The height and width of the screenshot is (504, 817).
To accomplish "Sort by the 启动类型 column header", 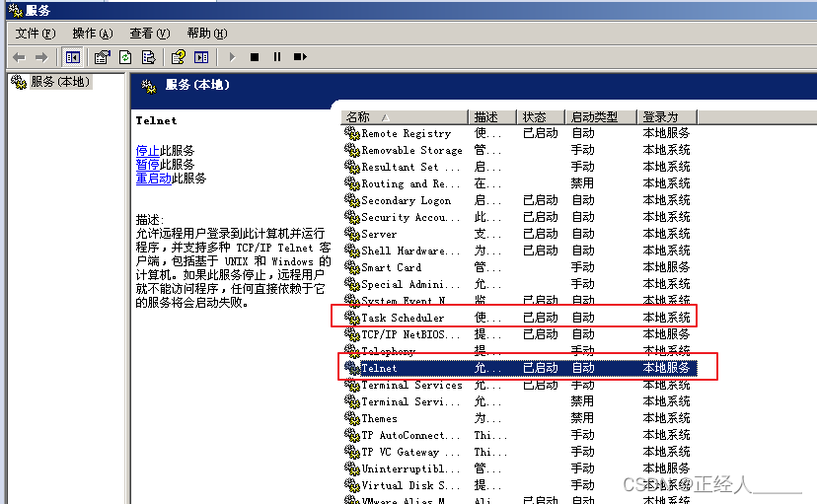I will (601, 117).
